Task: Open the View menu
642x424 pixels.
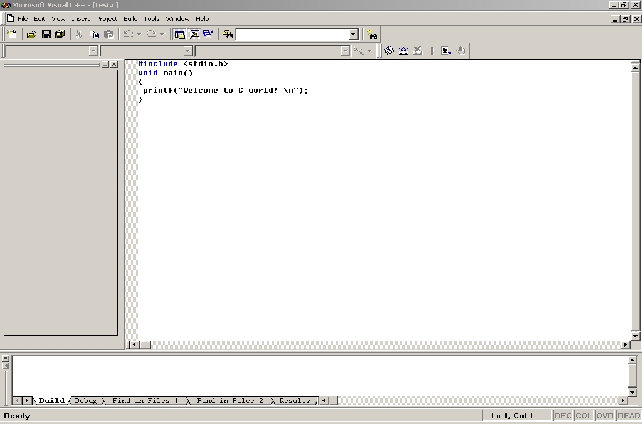Action: (x=58, y=19)
